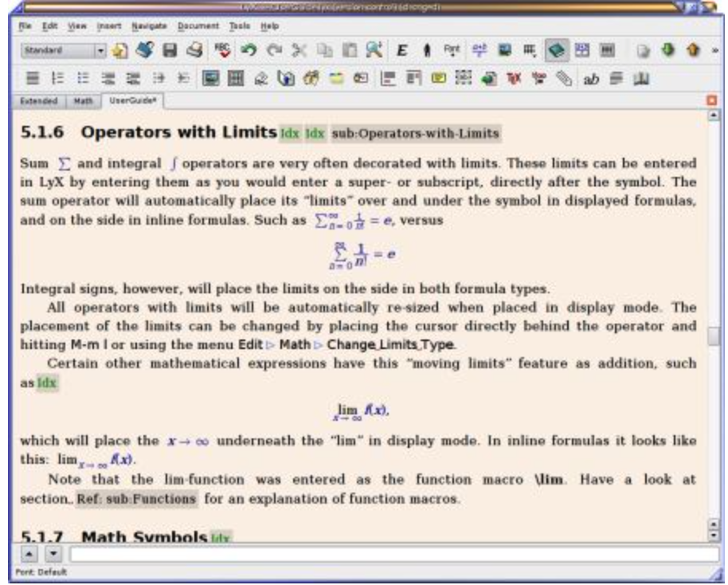Insert a graphic using the picture icon
Viewport: 728px width, 585px height.
505,50
